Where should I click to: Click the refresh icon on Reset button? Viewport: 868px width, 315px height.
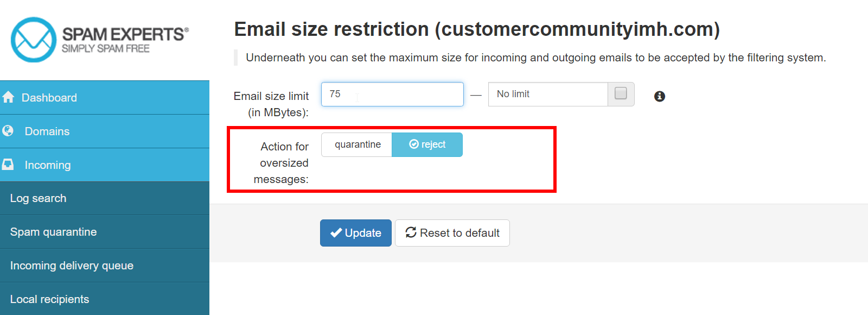[411, 232]
